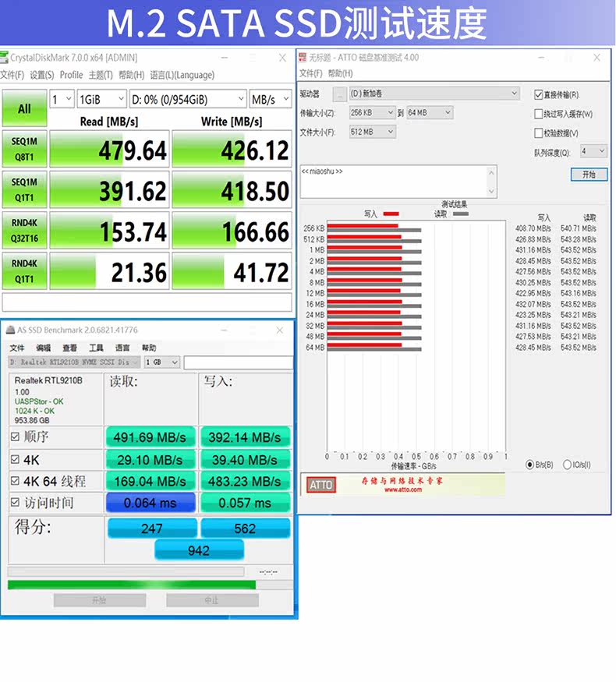The width and height of the screenshot is (616, 682).
Task: Open ATTO 帮助(H) menu
Action: pos(340,73)
